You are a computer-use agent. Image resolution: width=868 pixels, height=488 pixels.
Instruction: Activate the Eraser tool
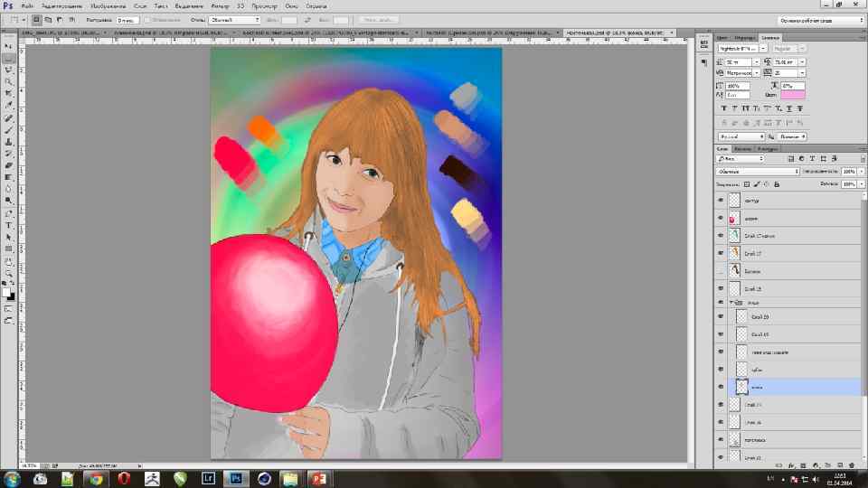click(x=8, y=165)
